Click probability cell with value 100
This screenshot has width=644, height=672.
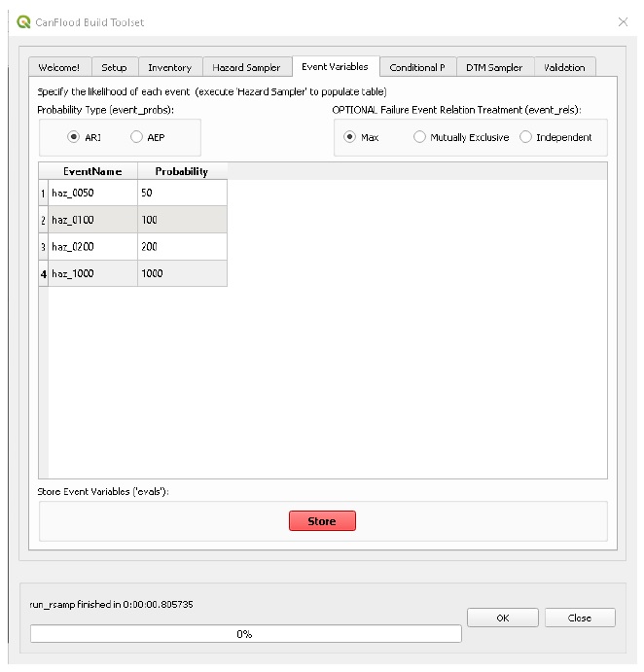coord(182,220)
